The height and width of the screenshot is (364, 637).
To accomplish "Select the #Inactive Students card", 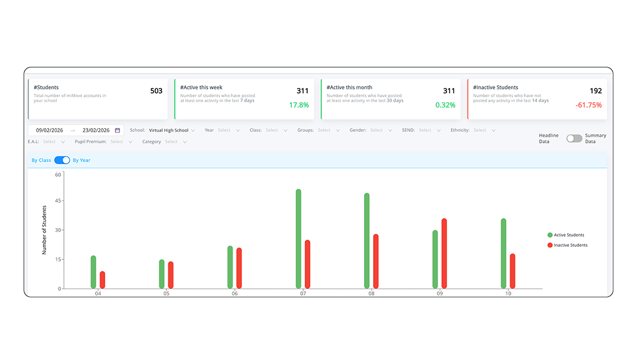I will (x=537, y=99).
